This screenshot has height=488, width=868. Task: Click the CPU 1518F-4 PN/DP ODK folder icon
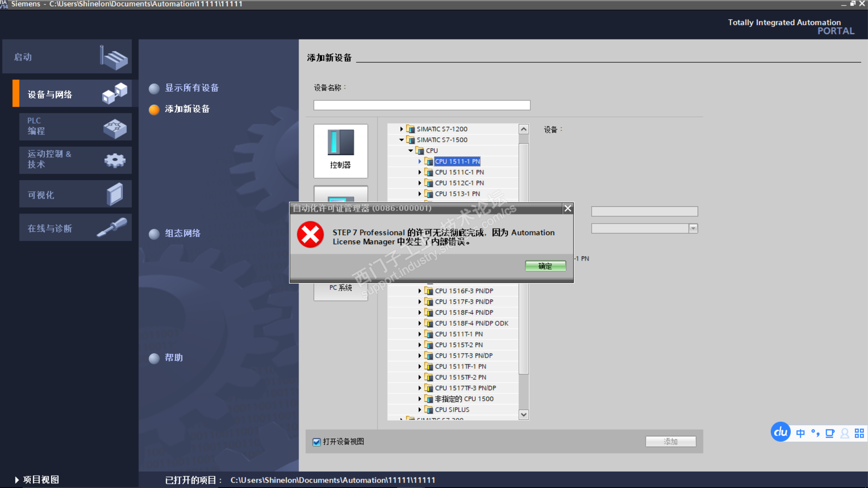(x=429, y=323)
